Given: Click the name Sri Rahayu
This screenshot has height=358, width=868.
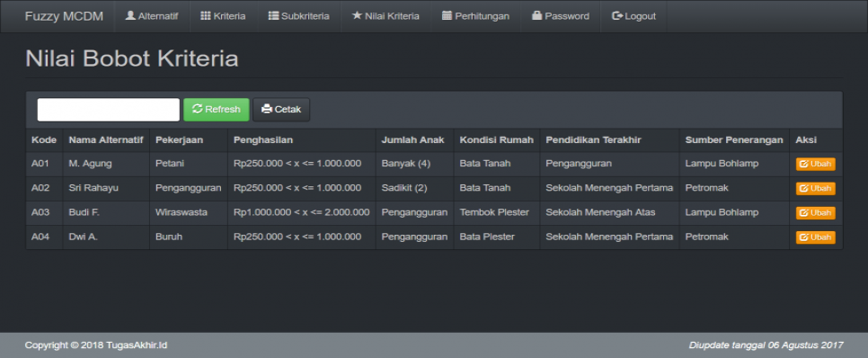Looking at the screenshot, I should pyautogui.click(x=93, y=188).
